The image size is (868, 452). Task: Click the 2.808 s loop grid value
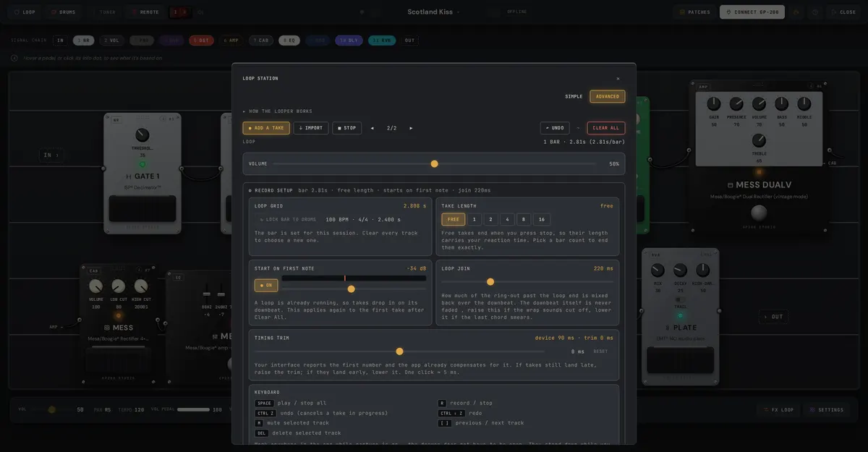point(415,206)
